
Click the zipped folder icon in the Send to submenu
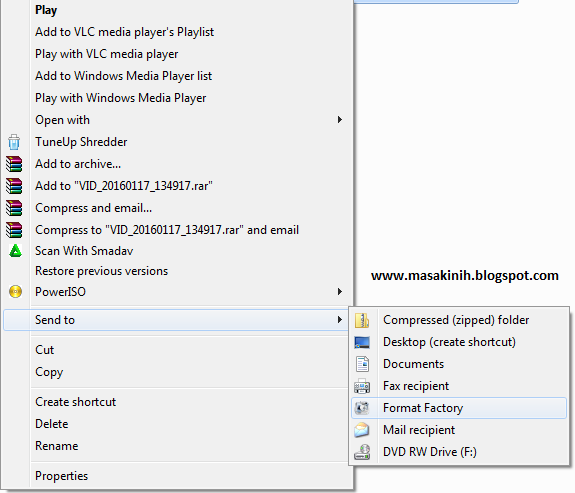[362, 320]
